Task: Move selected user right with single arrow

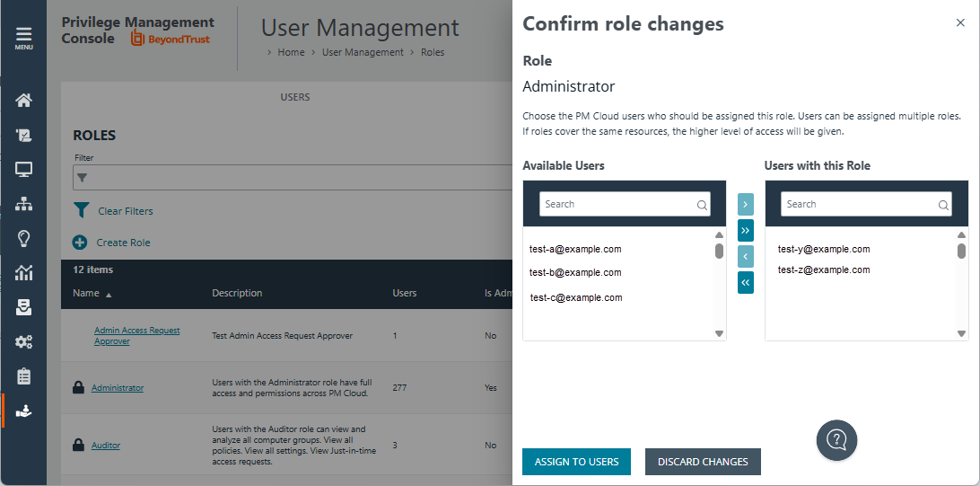Action: click(746, 205)
